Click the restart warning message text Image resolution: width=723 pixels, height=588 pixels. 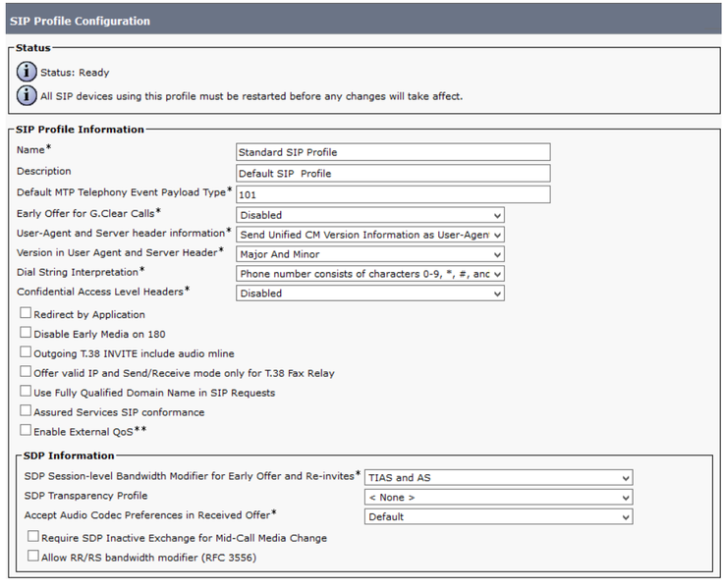click(251, 96)
